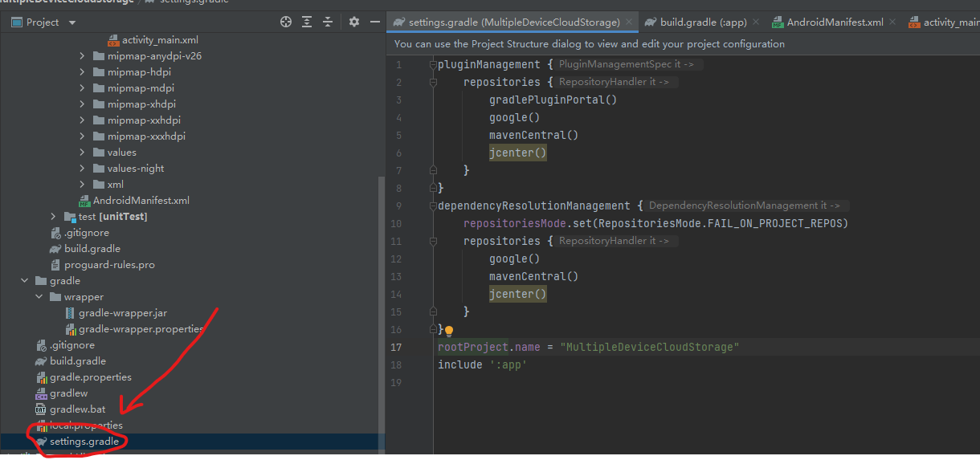Click line number 19 in the gutter

point(396,382)
